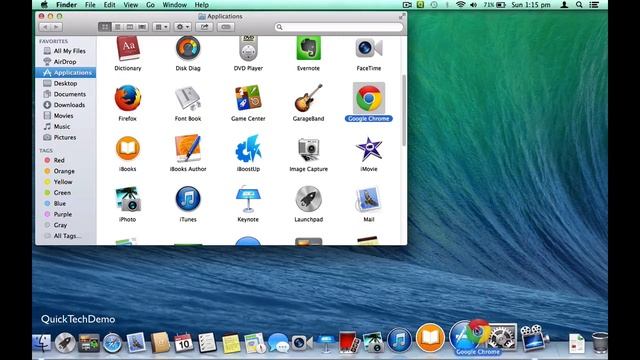Switch to list view in Finder toolbar
Screen dimensions: 640x360
click(117, 27)
